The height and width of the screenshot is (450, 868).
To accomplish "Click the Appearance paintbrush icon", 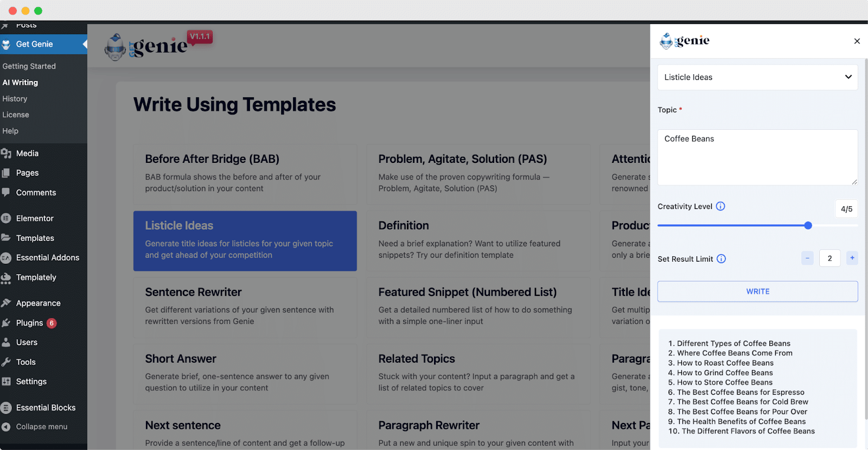I will pyautogui.click(x=7, y=303).
